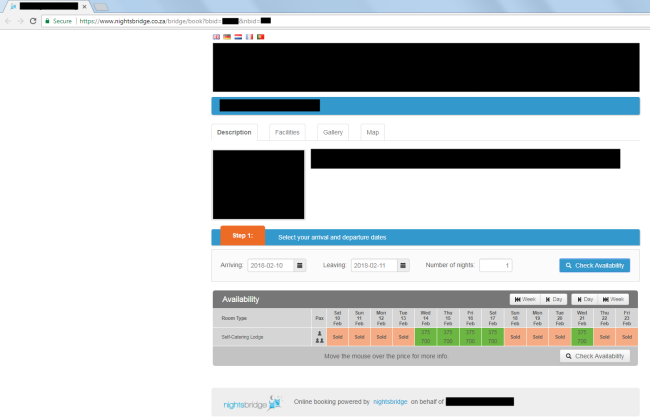Pick the Portuguese flag language icon
The height and width of the screenshot is (420, 650).
[x=260, y=36]
